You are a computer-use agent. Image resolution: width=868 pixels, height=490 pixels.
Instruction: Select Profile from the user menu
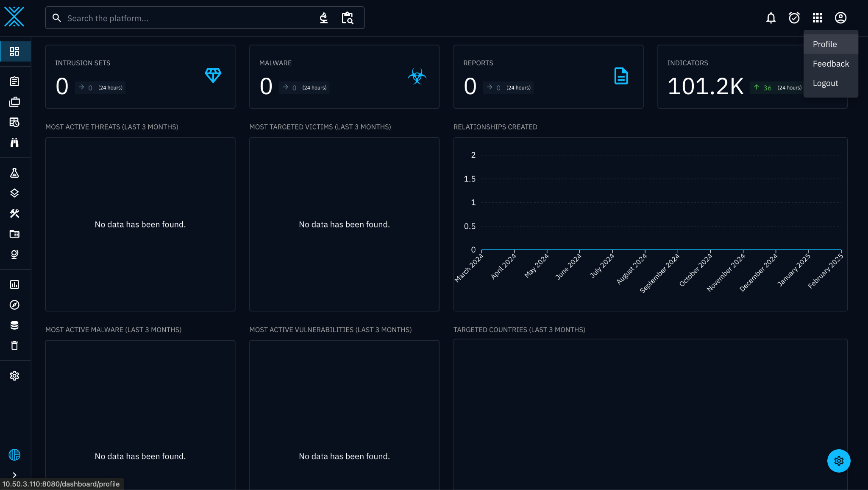831,44
